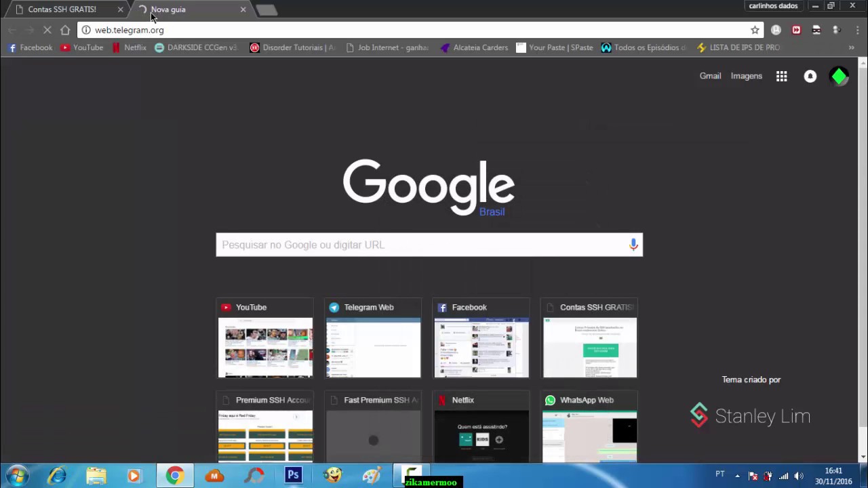Viewport: 868px width, 488px height.
Task: Open the Google account avatar
Action: (x=839, y=77)
